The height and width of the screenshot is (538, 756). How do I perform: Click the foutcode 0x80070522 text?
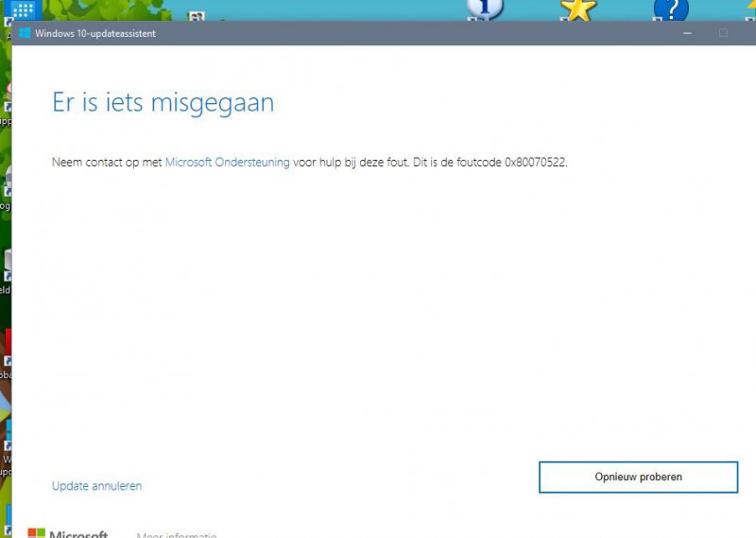pos(535,162)
